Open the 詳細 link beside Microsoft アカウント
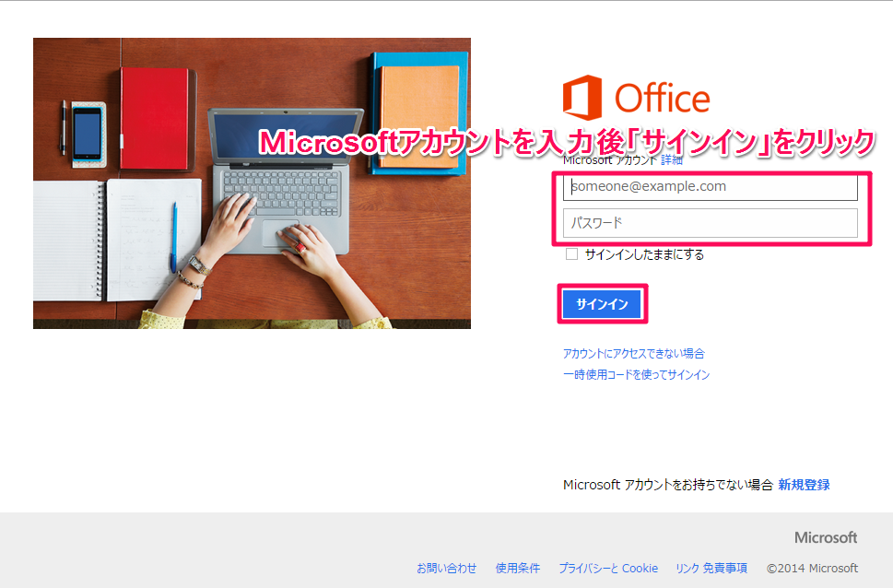The height and width of the screenshot is (588, 893). (x=672, y=160)
